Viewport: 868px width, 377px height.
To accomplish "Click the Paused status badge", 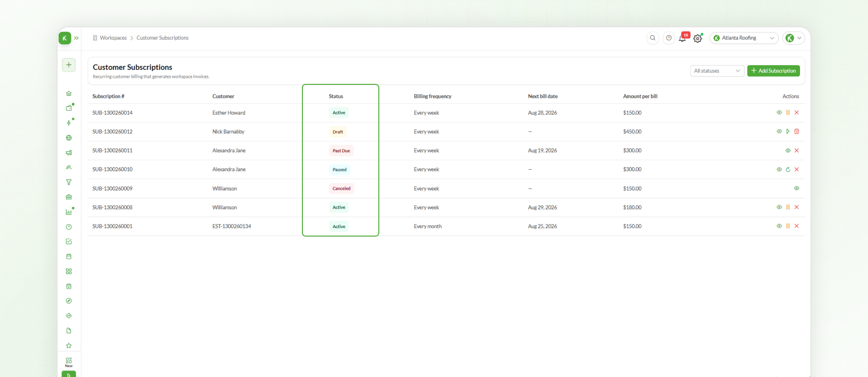I will tap(339, 170).
